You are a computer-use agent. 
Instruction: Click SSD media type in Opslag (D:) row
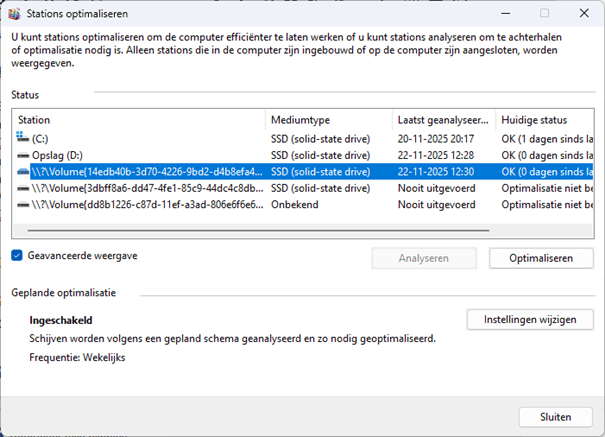(x=320, y=155)
